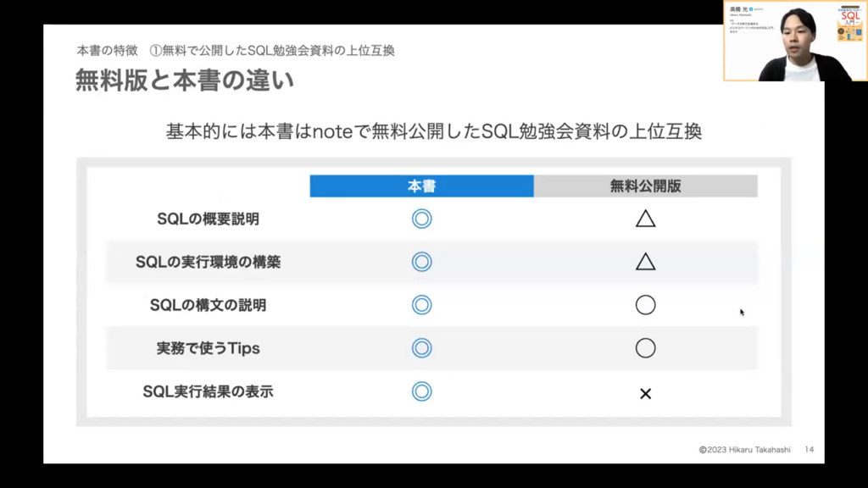Viewport: 868px width, 488px height.
Task: Click double-circle icon in SQLの概要説明 row
Action: 421,219
